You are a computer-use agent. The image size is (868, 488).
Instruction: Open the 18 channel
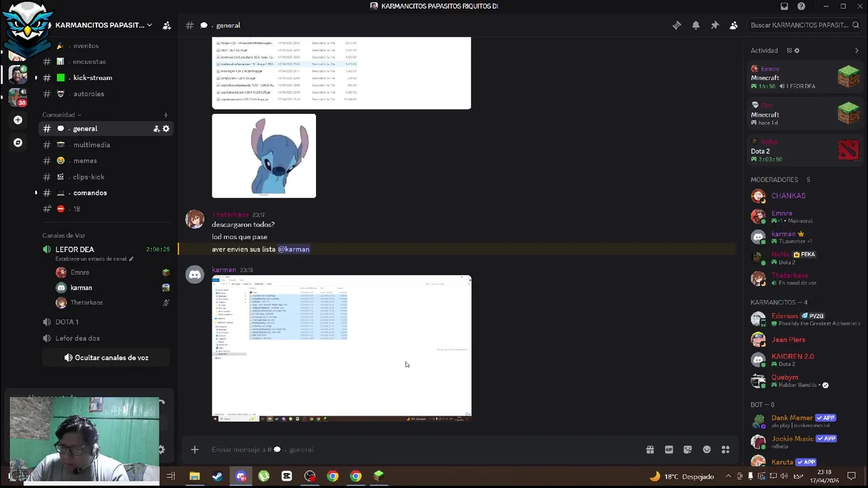click(106, 209)
